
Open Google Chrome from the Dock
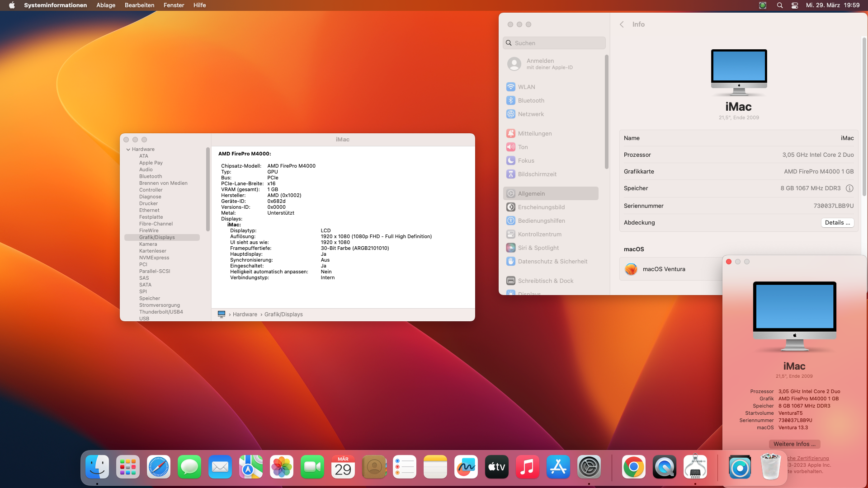pos(633,467)
